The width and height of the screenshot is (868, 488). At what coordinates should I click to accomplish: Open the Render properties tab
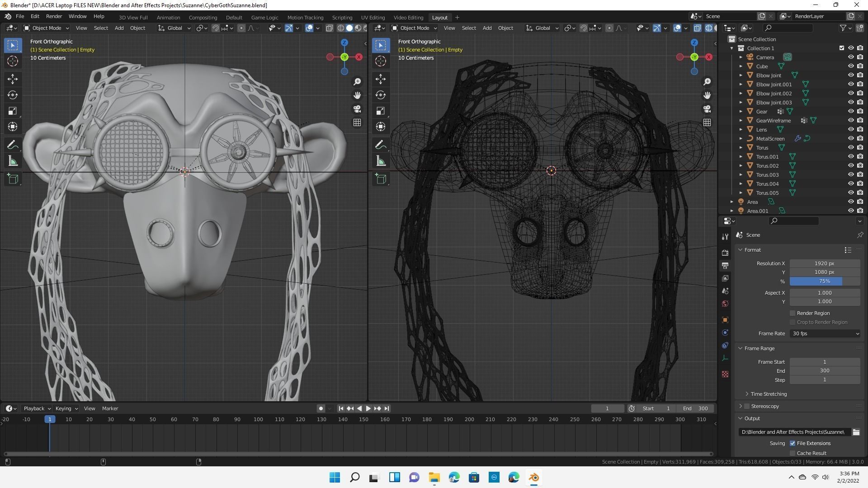[x=725, y=253]
